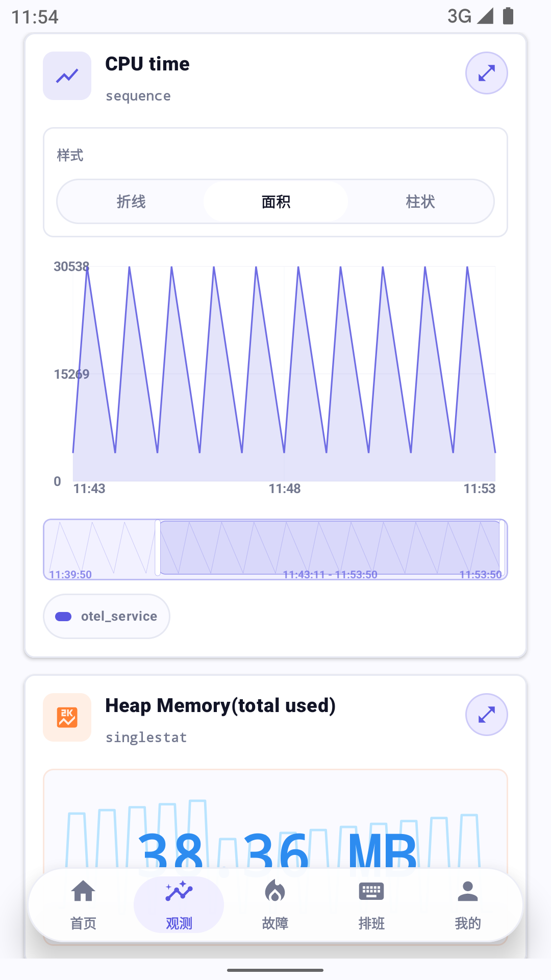This screenshot has width=551, height=980.
Task: Tap the CPU time panel title
Action: click(x=147, y=64)
